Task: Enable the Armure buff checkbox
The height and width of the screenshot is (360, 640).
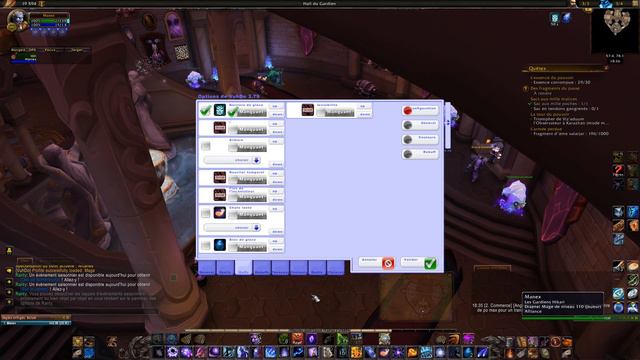Action: 205,146
